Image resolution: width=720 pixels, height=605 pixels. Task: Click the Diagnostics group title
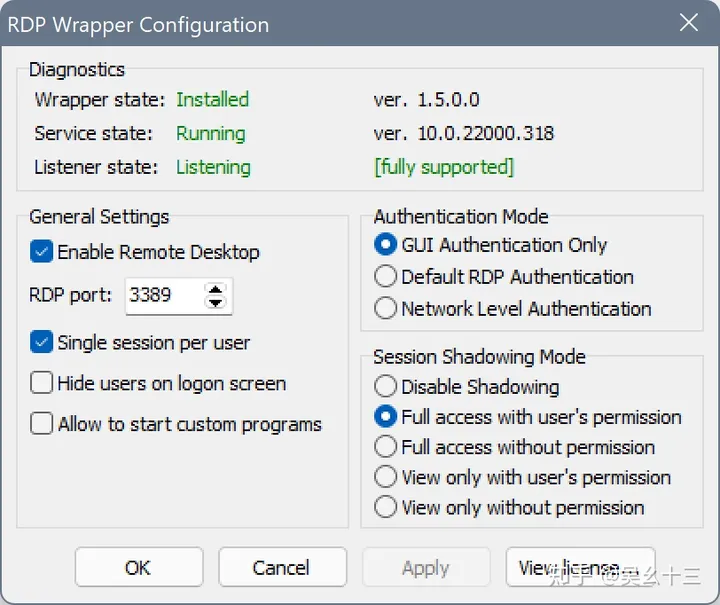click(77, 70)
